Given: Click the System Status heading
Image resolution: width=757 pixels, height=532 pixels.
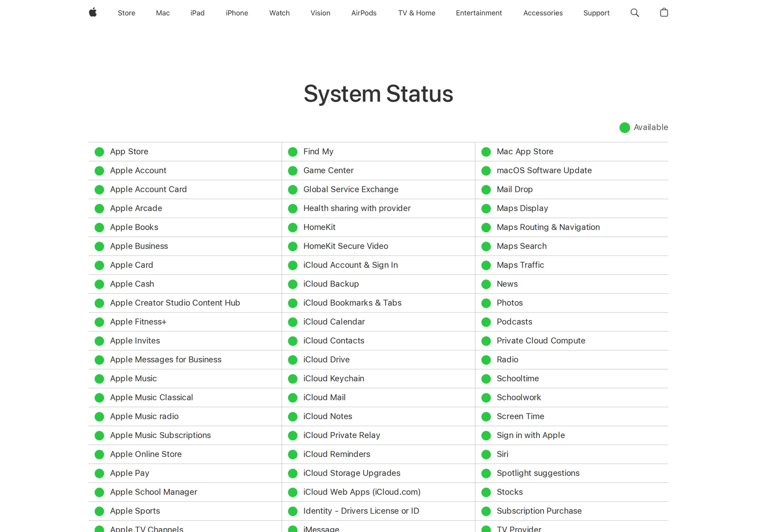Looking at the screenshot, I should 378,94.
